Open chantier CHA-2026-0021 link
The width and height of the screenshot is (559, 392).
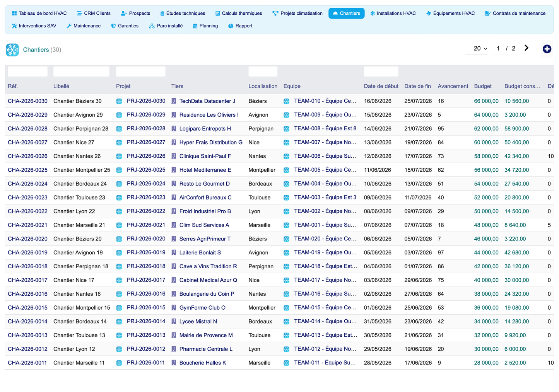(x=27, y=225)
